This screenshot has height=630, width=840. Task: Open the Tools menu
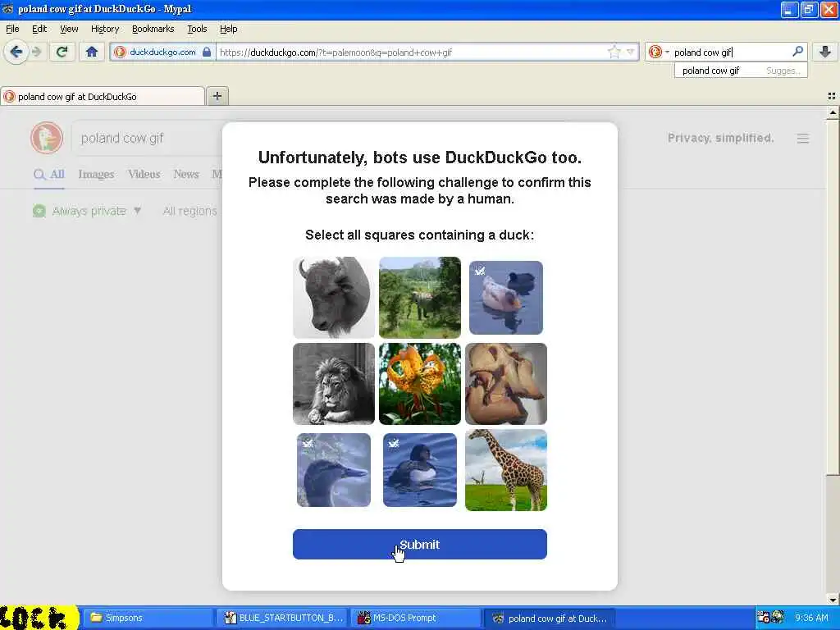point(197,29)
